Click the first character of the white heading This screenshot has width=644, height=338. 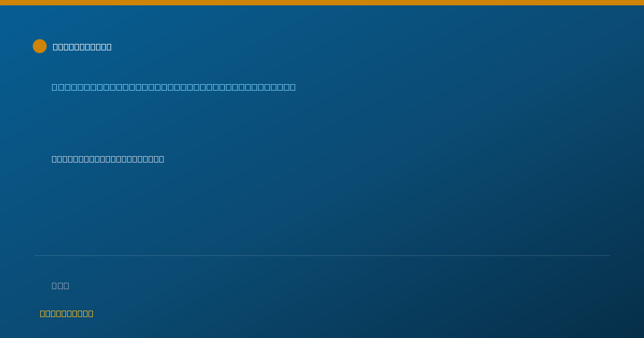pos(55,47)
